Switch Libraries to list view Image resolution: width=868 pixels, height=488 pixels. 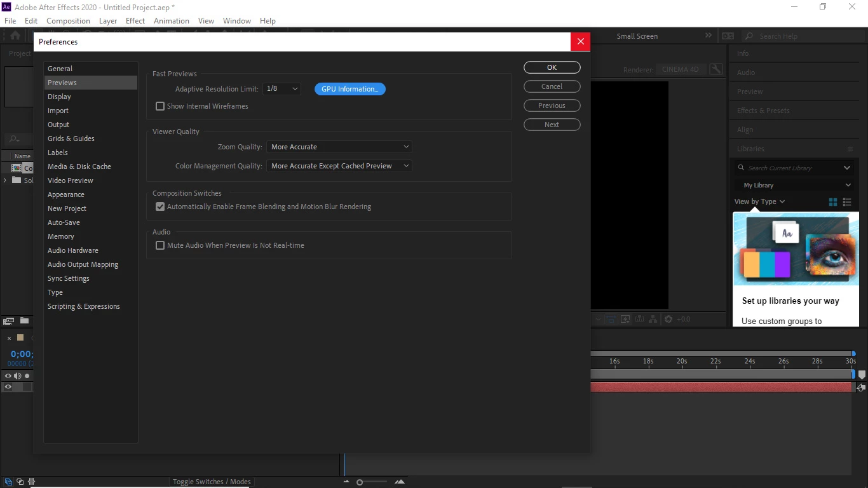(847, 202)
